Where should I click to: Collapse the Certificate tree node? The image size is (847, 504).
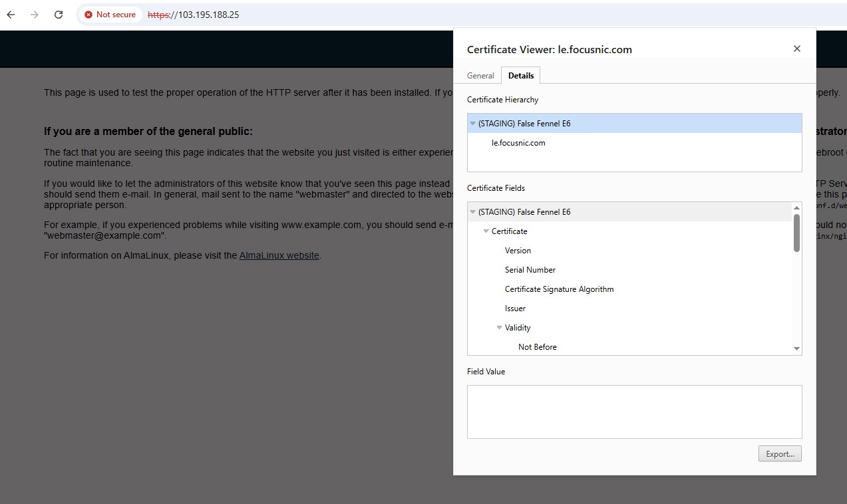[x=486, y=231]
